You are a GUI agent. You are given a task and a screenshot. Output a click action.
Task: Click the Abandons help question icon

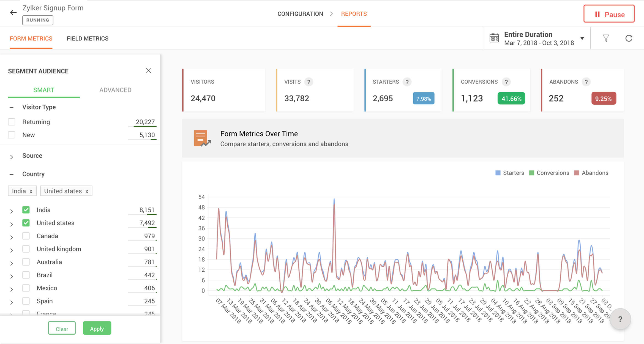(x=586, y=82)
